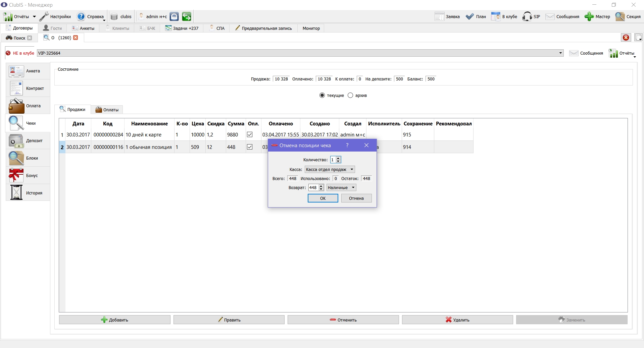
Task: Switch to the Договоры tab
Action: (x=19, y=28)
